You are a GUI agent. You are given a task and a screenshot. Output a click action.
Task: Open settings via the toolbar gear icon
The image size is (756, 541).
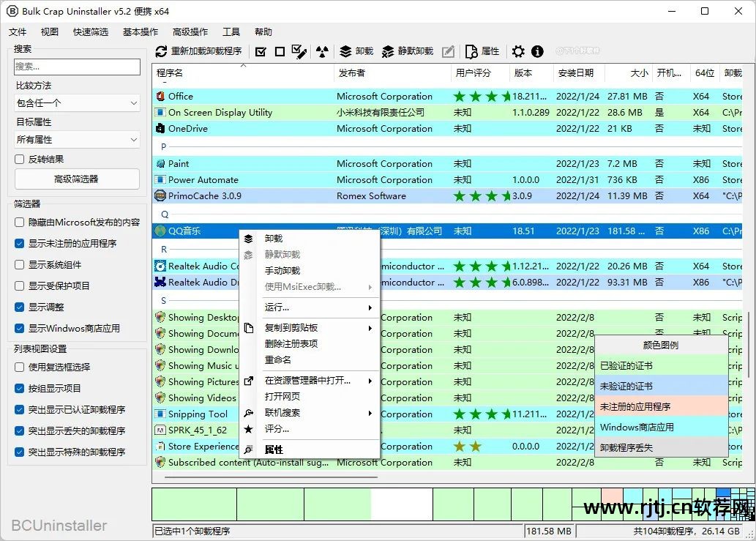[518, 51]
